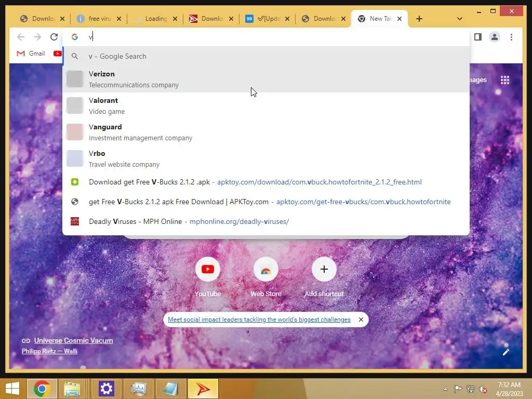Show hidden system tray icons
This screenshot has height=399, width=532.
tap(445, 389)
